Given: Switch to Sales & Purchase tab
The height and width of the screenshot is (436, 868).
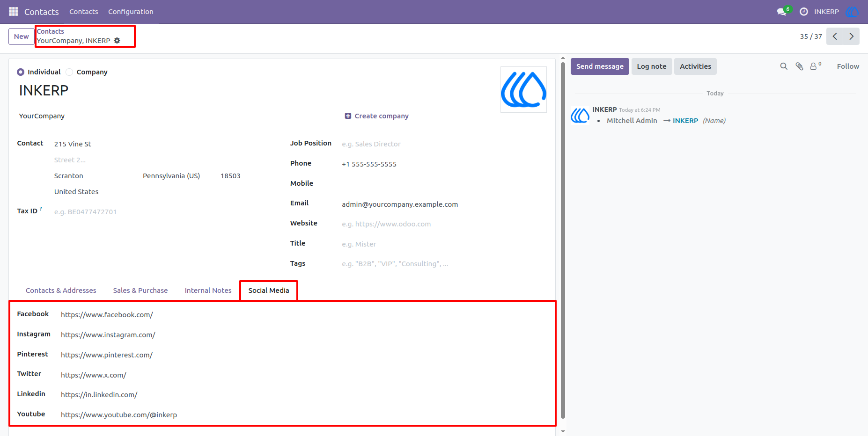Looking at the screenshot, I should pos(140,291).
